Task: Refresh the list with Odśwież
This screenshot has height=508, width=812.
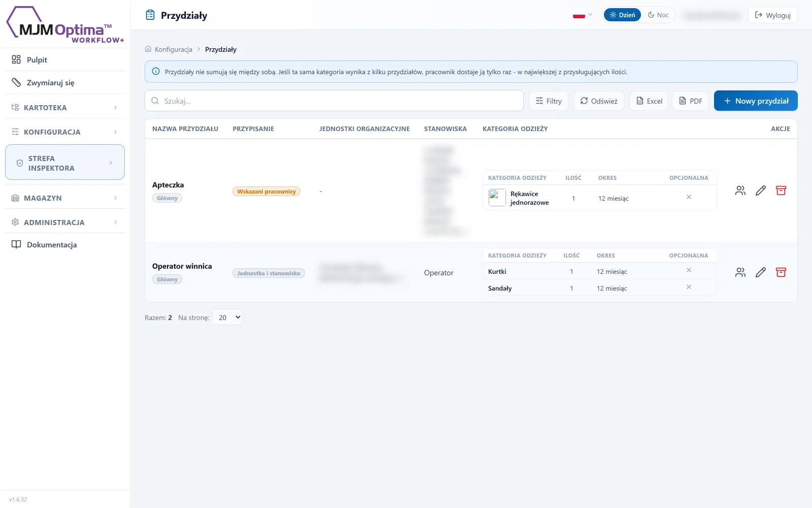Action: pos(599,101)
